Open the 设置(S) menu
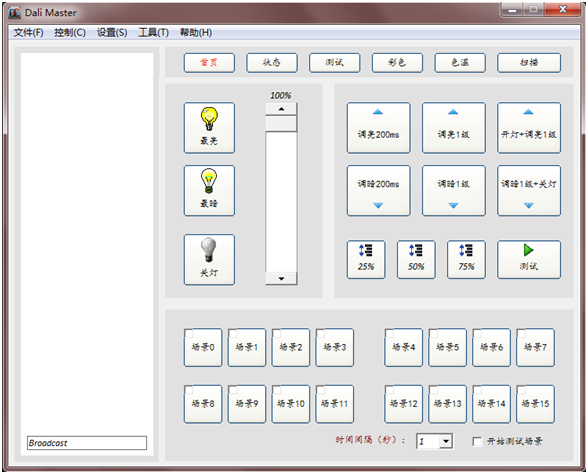This screenshot has height=474, width=588. 112,33
